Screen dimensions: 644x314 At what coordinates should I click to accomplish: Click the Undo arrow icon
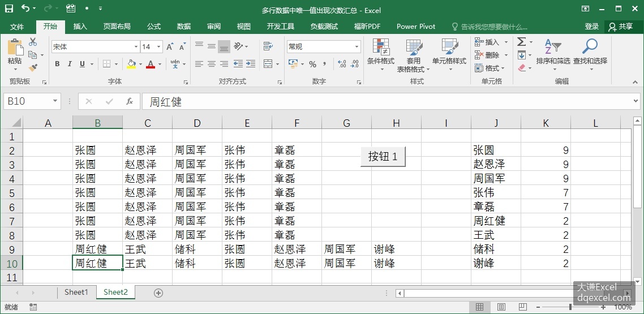(25, 8)
